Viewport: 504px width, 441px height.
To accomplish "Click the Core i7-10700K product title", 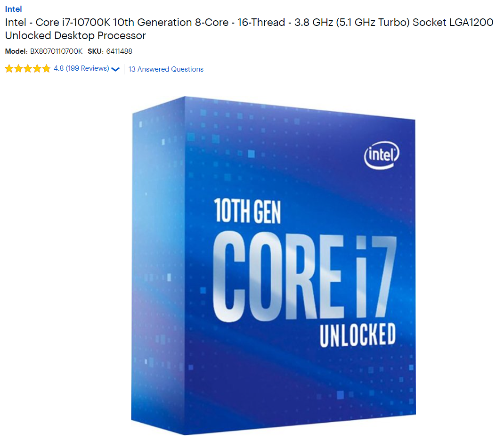I will pos(249,29).
